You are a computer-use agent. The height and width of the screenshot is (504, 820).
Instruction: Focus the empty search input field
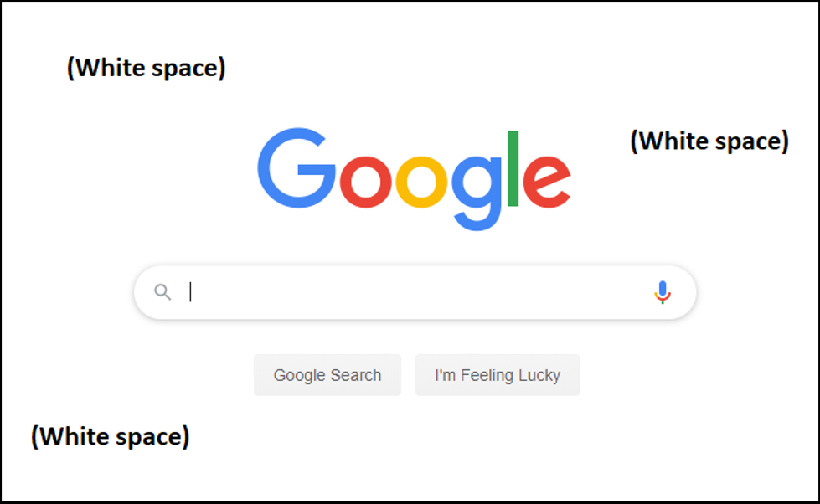[x=410, y=292]
